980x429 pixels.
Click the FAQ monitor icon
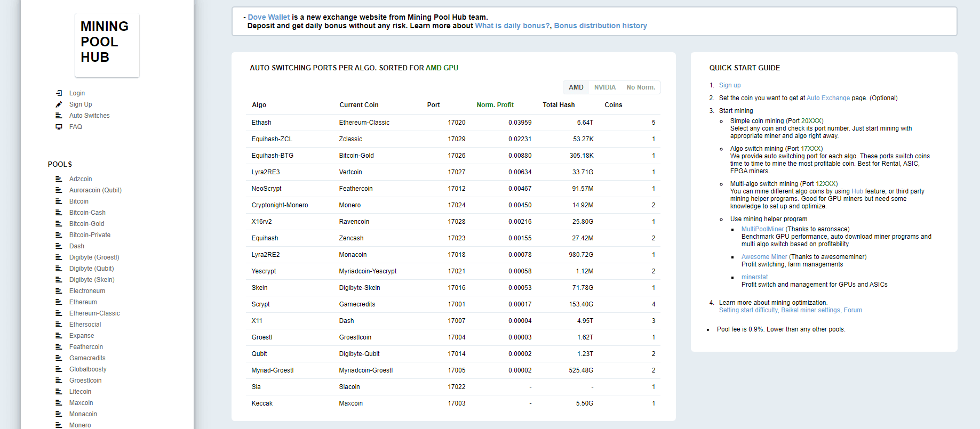coord(59,127)
